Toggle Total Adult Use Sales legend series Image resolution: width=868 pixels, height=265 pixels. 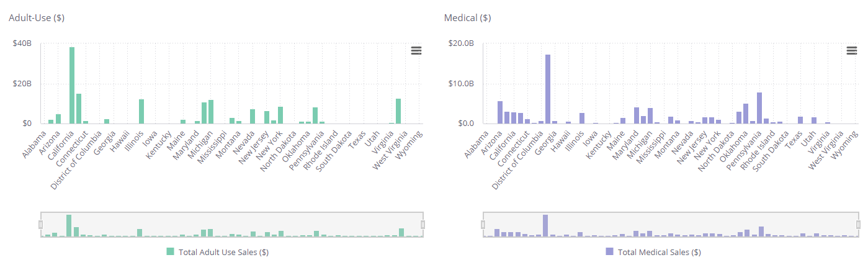(223, 253)
